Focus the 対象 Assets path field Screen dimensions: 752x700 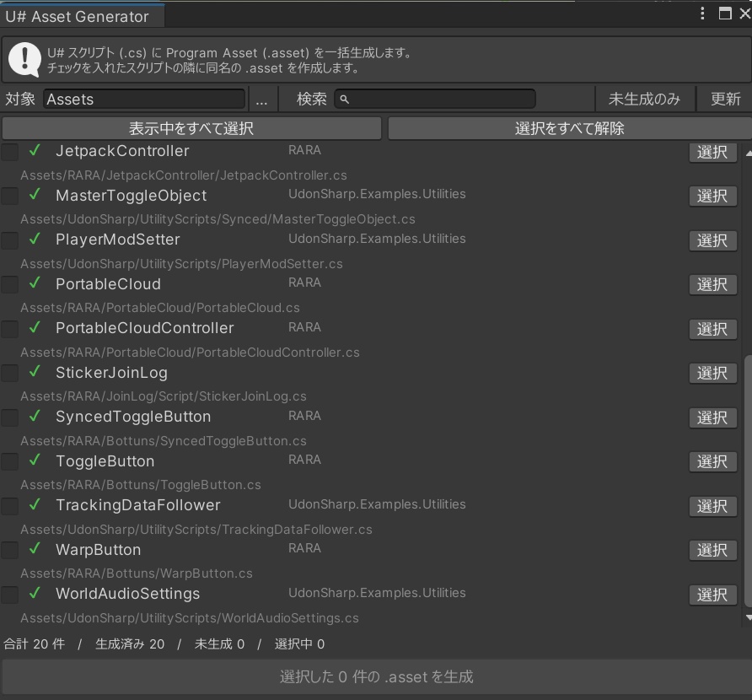(144, 100)
